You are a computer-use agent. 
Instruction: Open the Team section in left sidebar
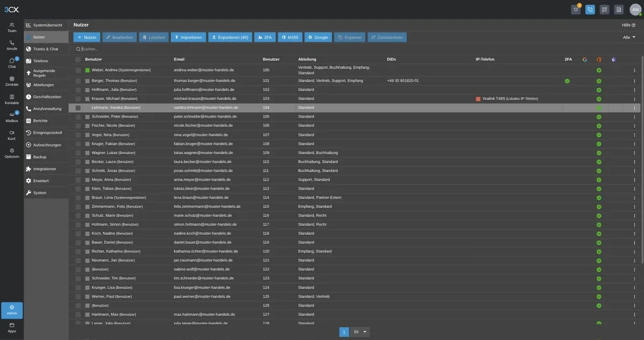12,27
